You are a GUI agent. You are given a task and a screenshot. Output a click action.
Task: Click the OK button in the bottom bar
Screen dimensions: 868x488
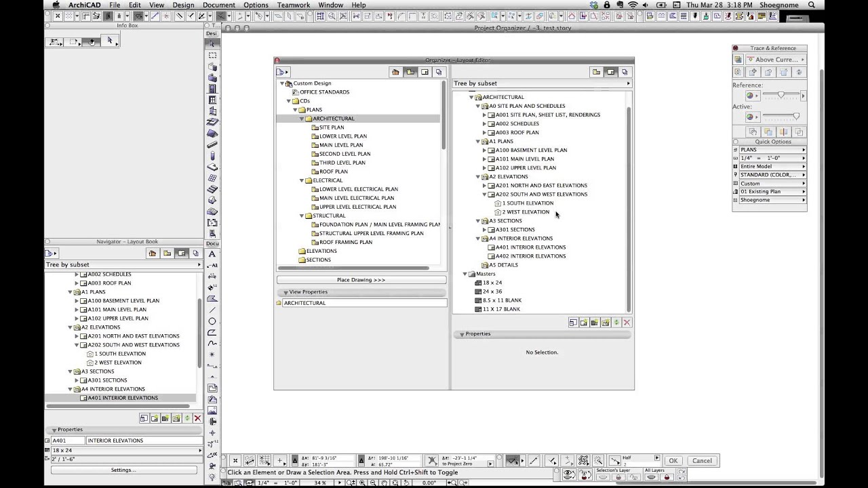pos(673,461)
